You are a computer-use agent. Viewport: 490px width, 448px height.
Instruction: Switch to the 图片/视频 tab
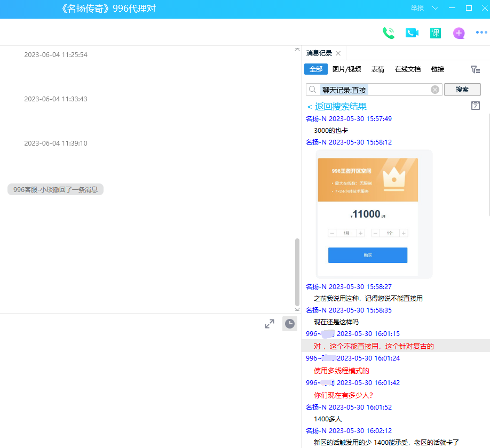[x=346, y=69]
